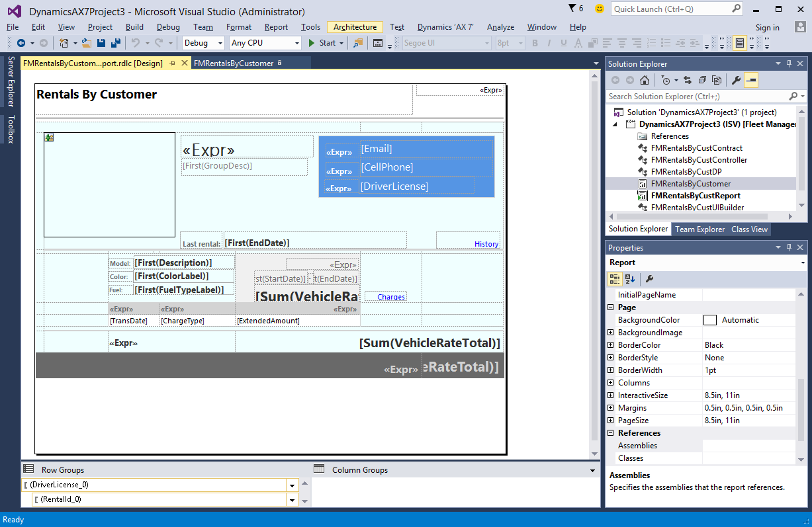Click the History link in the report design
Image resolution: width=812 pixels, height=527 pixels.
pyautogui.click(x=486, y=243)
